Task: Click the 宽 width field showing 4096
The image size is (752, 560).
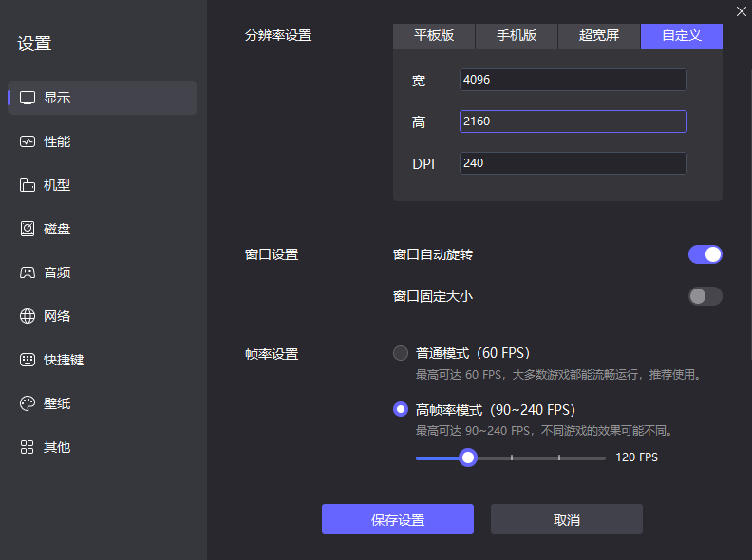Action: [x=573, y=80]
